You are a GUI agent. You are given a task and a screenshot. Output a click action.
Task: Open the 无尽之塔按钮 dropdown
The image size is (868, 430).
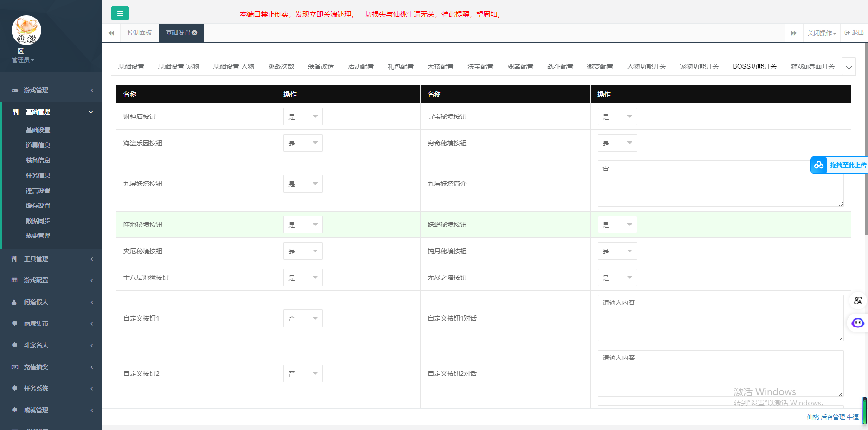point(617,277)
